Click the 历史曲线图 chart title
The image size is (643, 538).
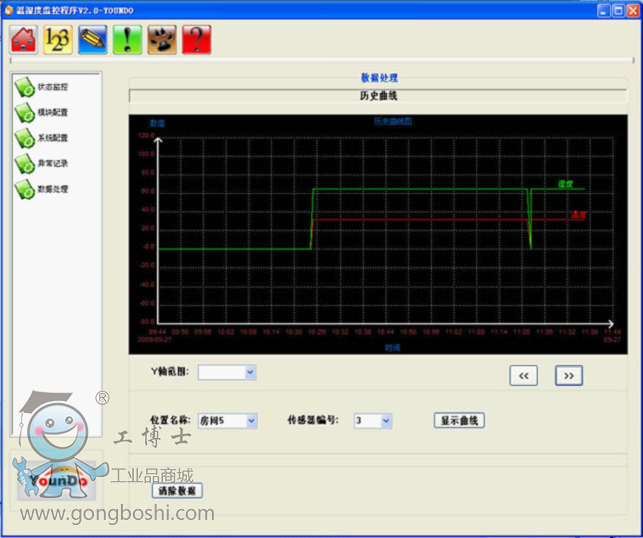(393, 121)
